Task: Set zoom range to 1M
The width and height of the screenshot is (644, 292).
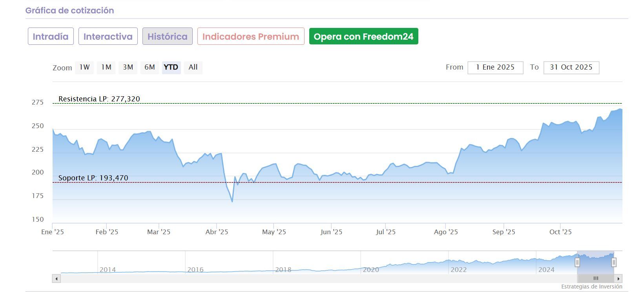Action: coord(106,67)
